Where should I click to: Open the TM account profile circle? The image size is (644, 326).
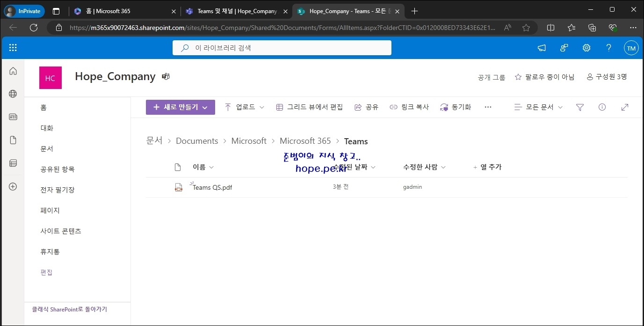631,48
